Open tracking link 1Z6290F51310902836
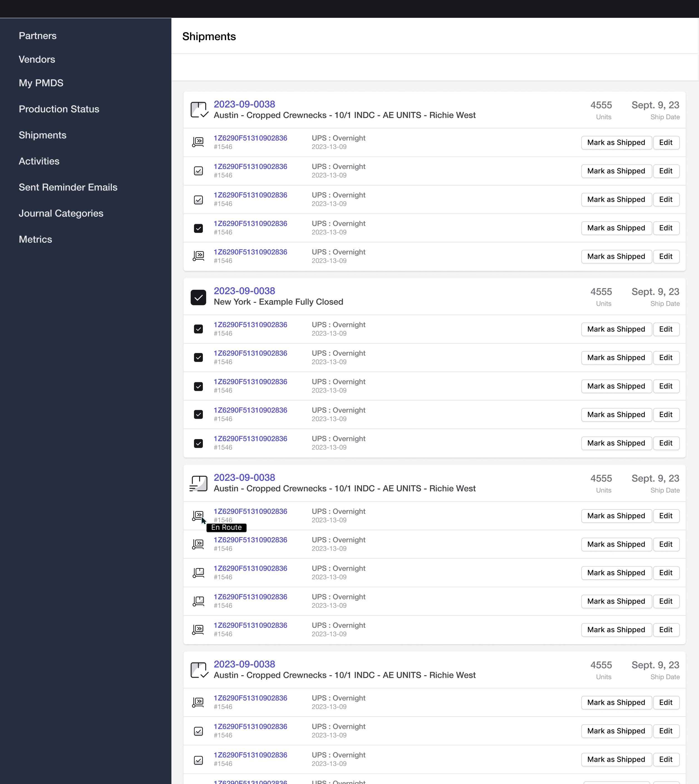The image size is (699, 784). tap(250, 138)
